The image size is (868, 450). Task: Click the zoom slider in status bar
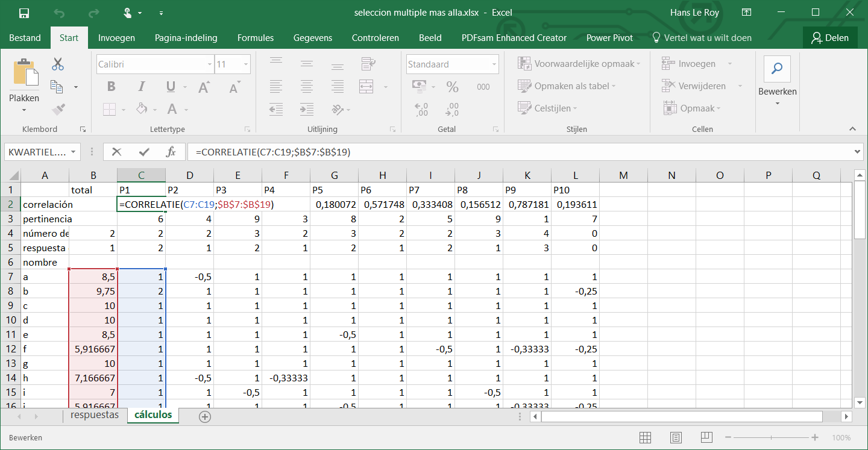[x=772, y=438]
